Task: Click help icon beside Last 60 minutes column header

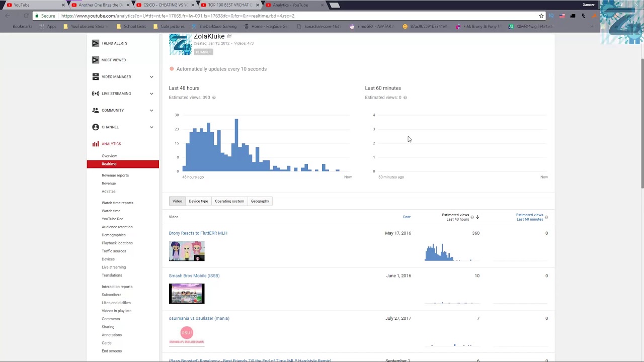Action: tap(546, 217)
